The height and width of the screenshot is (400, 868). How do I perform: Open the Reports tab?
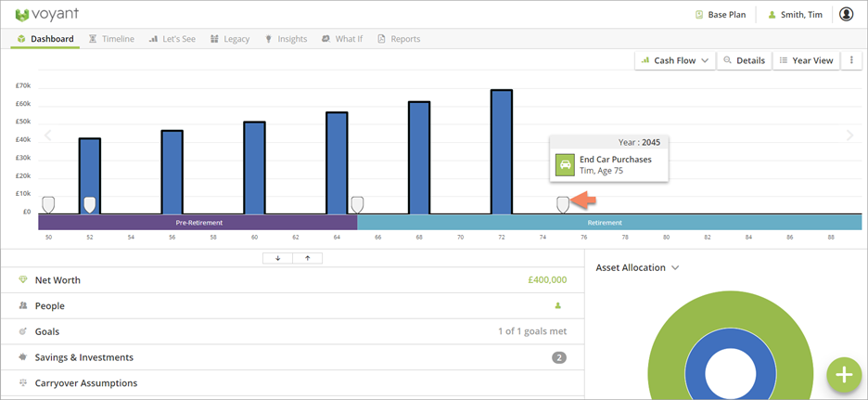[x=399, y=39]
